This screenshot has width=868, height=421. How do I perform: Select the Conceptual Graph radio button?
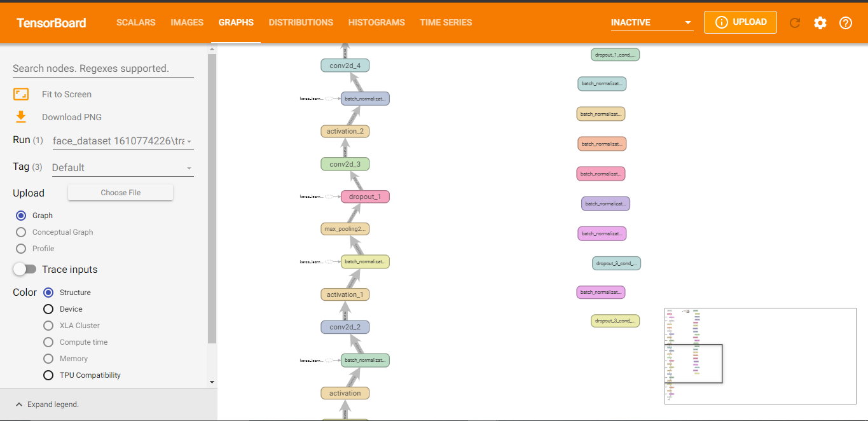point(21,232)
